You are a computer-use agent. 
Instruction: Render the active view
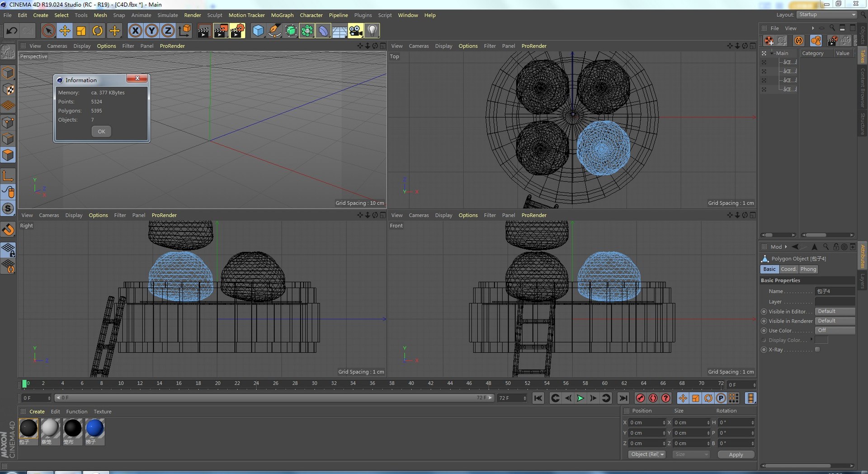(x=204, y=31)
